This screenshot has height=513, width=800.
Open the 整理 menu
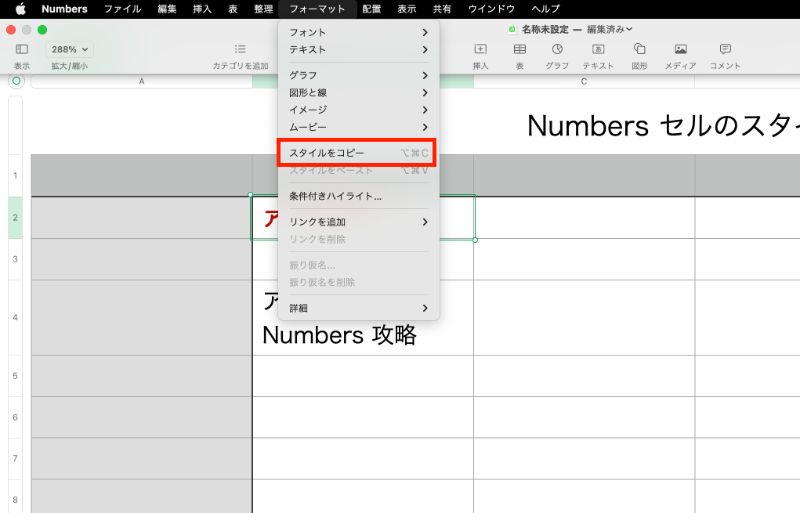point(263,9)
